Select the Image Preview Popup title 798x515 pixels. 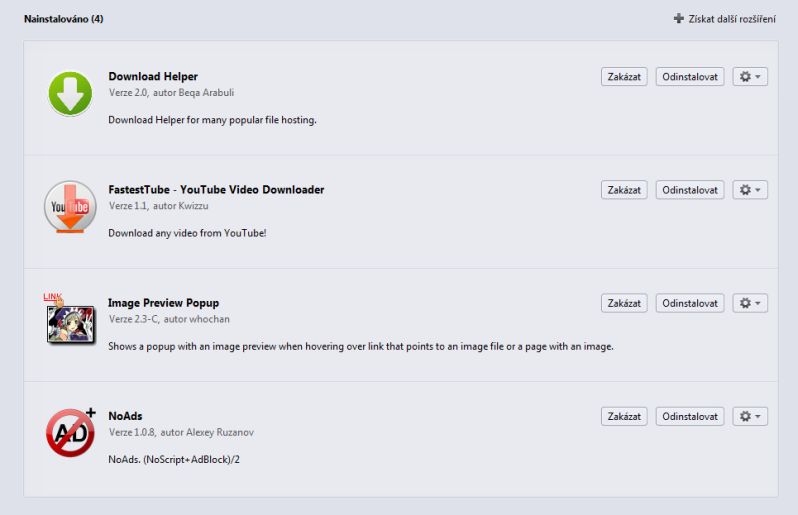[x=163, y=303]
